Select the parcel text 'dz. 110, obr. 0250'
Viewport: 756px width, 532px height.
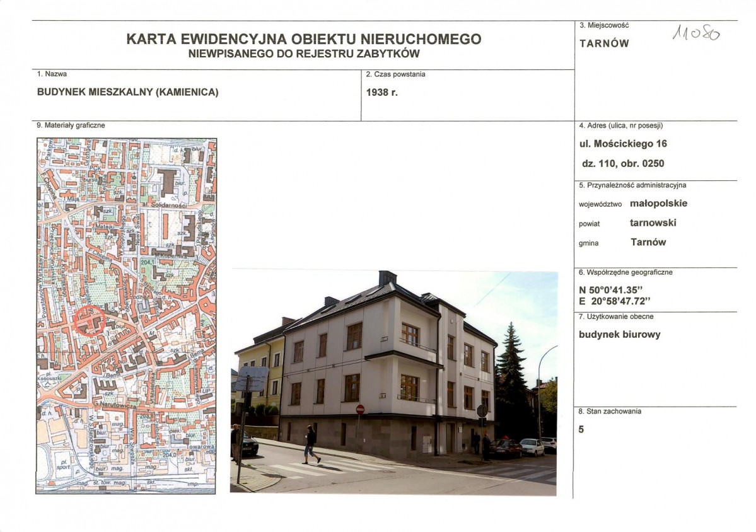(623, 163)
